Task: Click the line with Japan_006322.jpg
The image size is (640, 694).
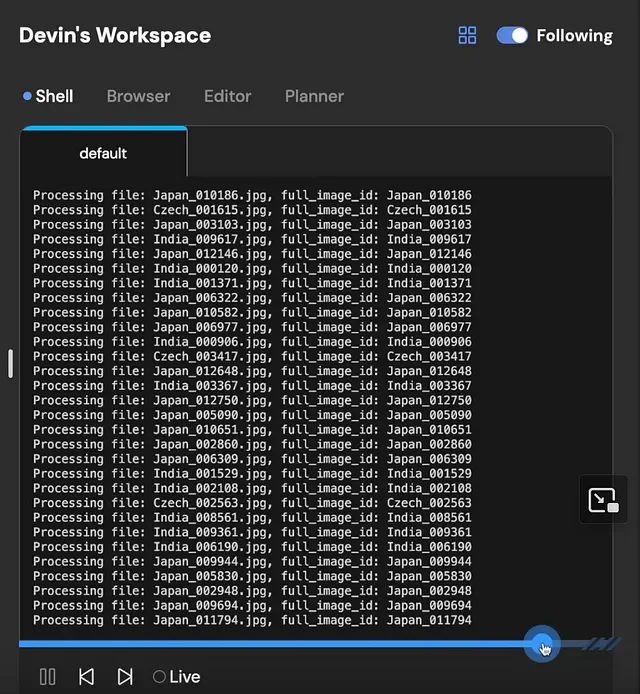Action: click(252, 297)
